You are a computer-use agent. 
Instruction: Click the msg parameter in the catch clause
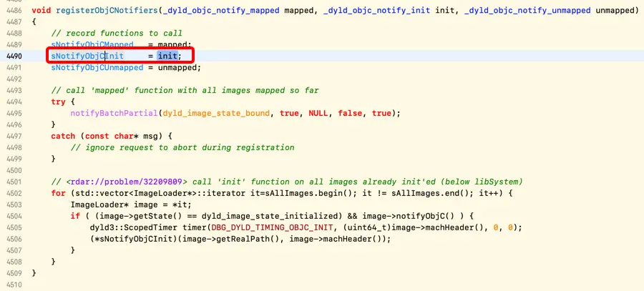click(x=150, y=136)
